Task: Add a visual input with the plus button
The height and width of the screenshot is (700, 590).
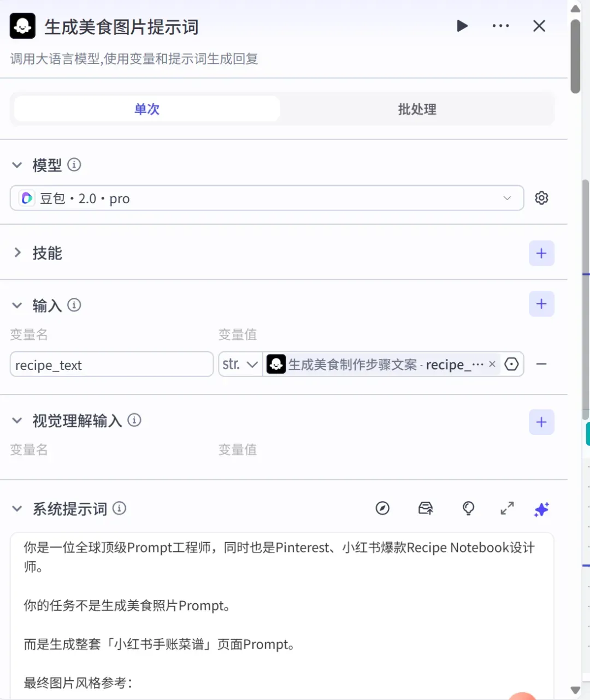Action: coord(541,422)
